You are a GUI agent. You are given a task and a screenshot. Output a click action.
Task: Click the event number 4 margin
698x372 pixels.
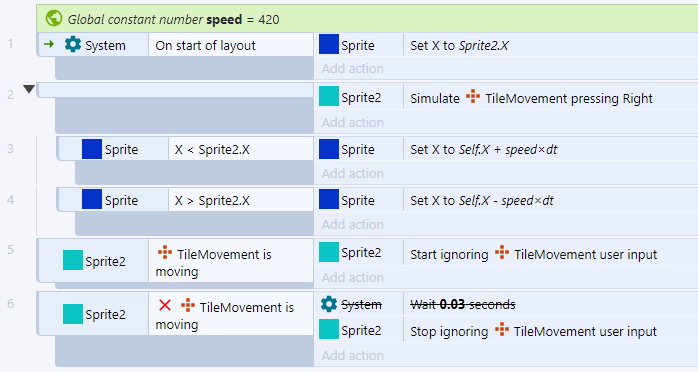pyautogui.click(x=11, y=199)
